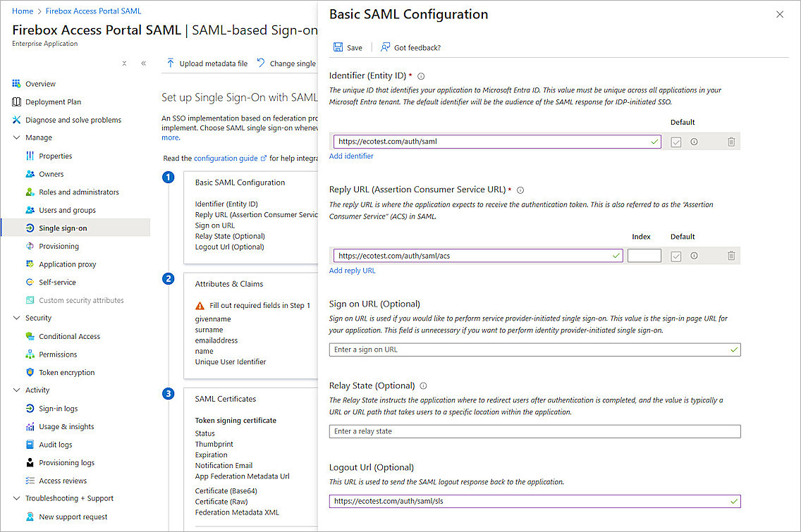Click the Enter a relay state field
801x532 pixels.
tap(534, 431)
